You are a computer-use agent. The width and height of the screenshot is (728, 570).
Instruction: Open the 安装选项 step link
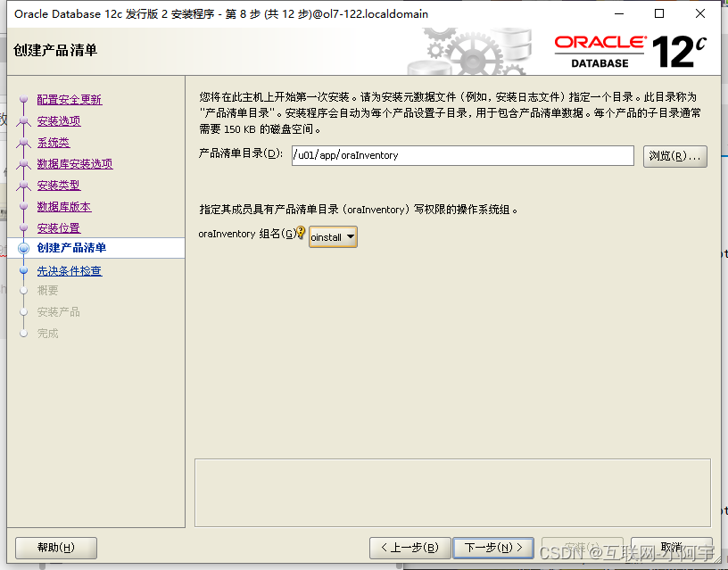click(x=59, y=120)
